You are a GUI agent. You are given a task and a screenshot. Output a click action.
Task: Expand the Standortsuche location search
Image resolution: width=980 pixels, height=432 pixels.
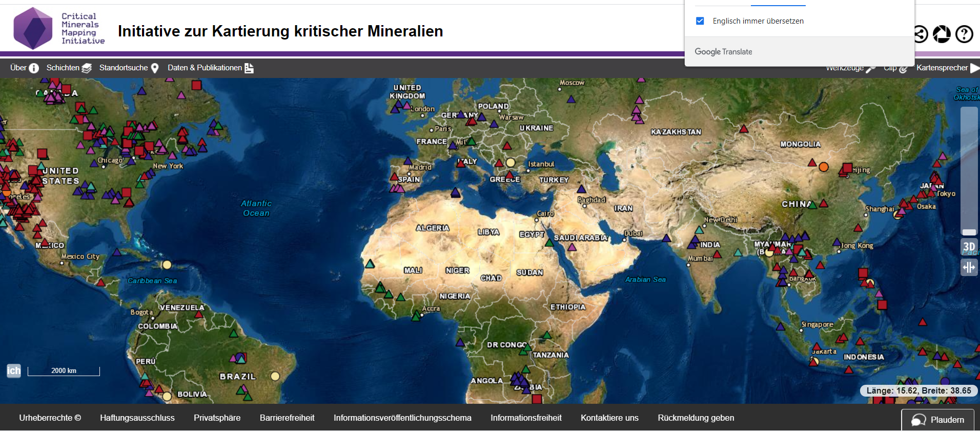click(129, 68)
